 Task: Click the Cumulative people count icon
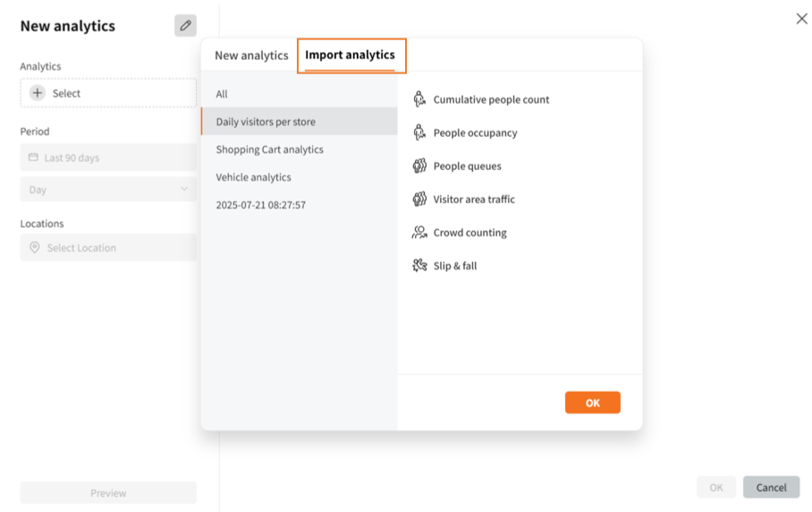[419, 99]
